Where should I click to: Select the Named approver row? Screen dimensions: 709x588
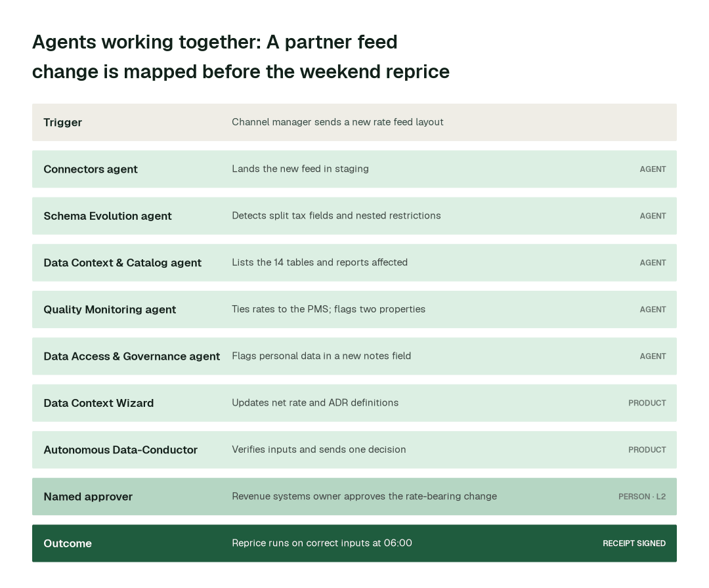pyautogui.click(x=354, y=497)
